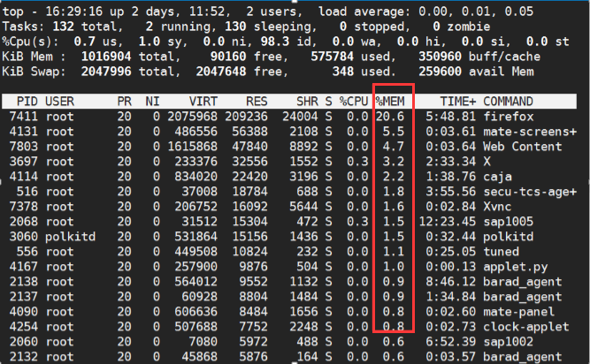Select the mate-panel command
Image resolution: width=590 pixels, height=364 pixels.
pyautogui.click(x=519, y=312)
